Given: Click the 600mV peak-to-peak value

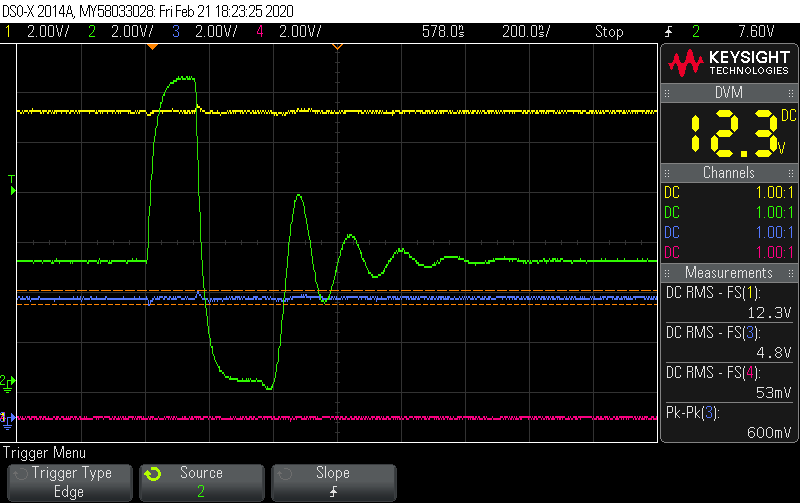Looking at the screenshot, I should (x=769, y=433).
